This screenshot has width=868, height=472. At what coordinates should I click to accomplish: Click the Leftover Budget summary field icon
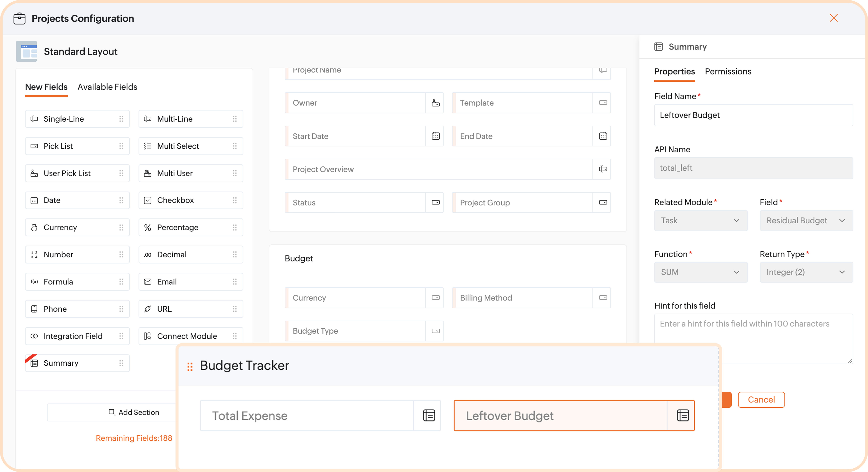(682, 415)
